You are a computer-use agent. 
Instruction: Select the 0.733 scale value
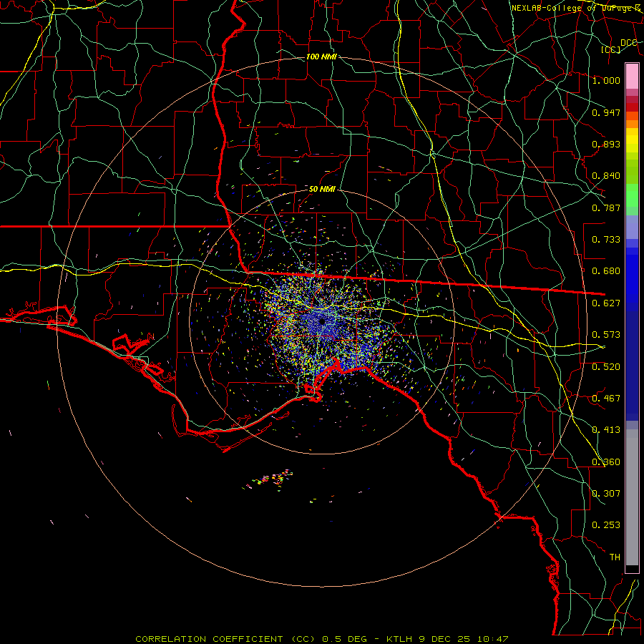point(606,240)
